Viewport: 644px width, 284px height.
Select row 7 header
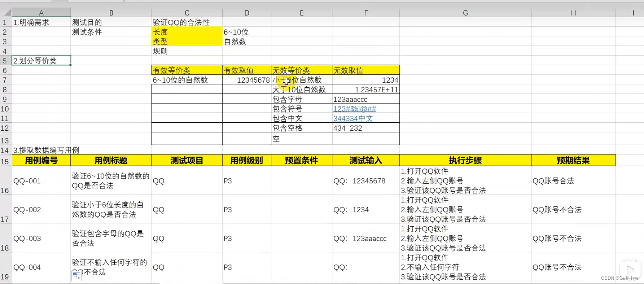coord(5,80)
